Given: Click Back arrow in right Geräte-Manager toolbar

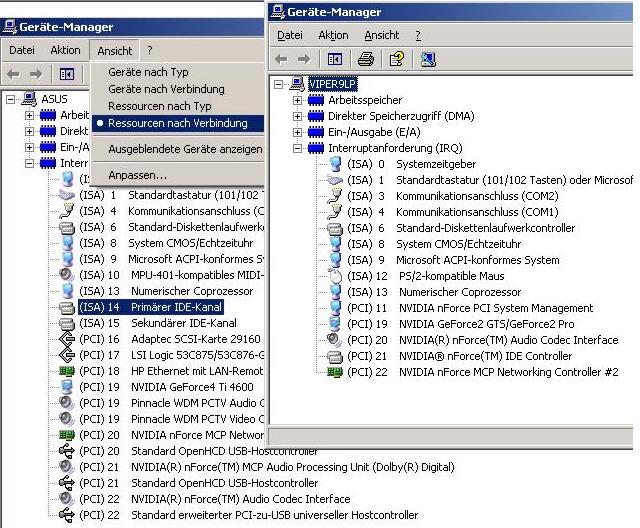Looking at the screenshot, I should click(281, 60).
